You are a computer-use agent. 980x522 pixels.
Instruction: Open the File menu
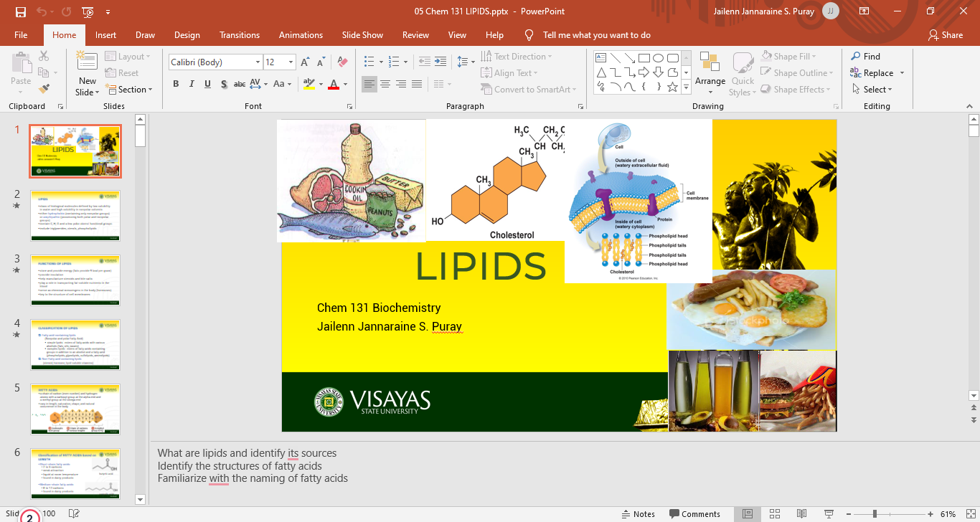(21, 35)
